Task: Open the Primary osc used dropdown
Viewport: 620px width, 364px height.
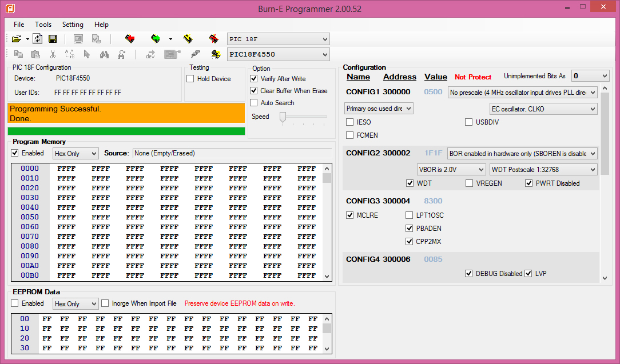Action: (x=379, y=109)
